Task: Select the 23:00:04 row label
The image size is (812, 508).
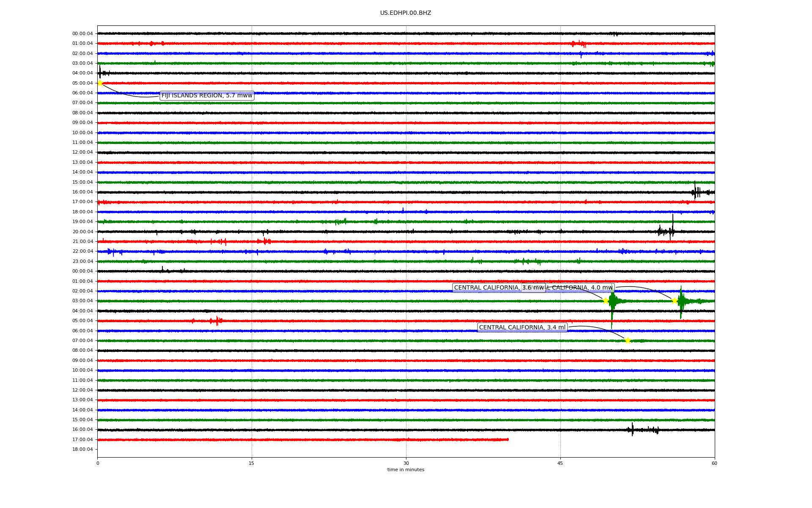Action: tap(82, 261)
